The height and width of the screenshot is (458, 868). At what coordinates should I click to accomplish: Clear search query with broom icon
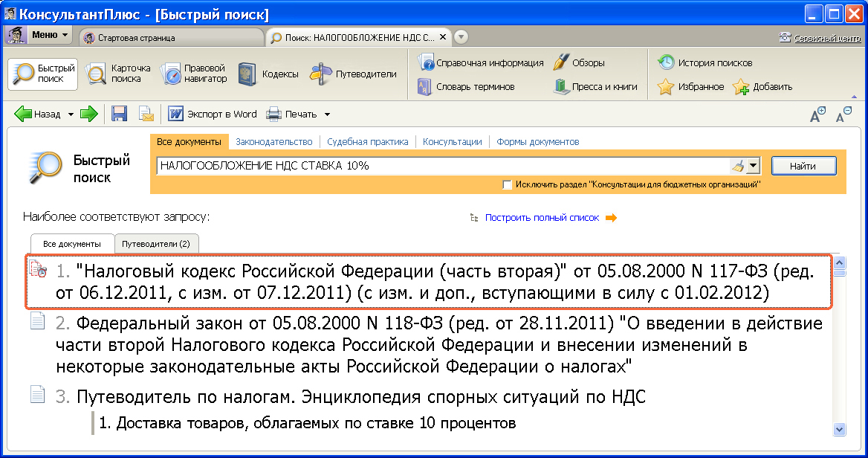738,166
